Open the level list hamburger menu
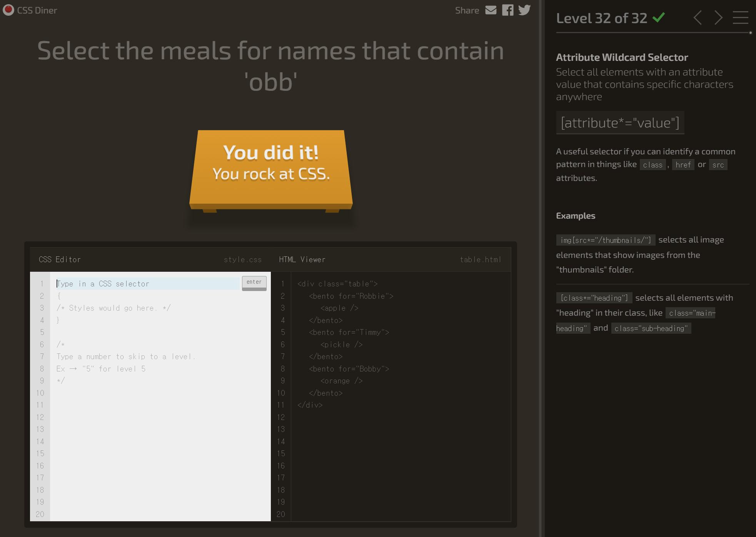 click(740, 18)
